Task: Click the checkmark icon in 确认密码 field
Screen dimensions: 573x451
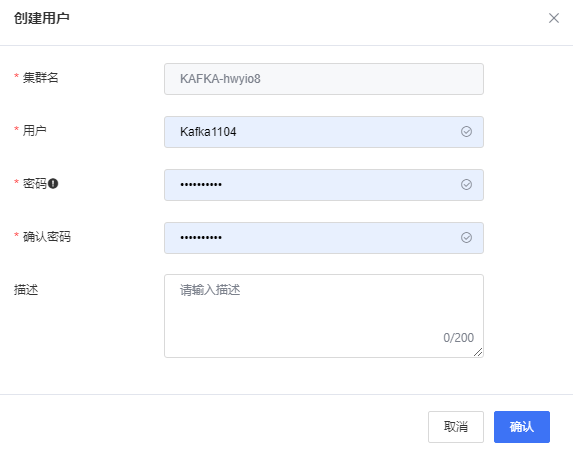Action: 466,238
